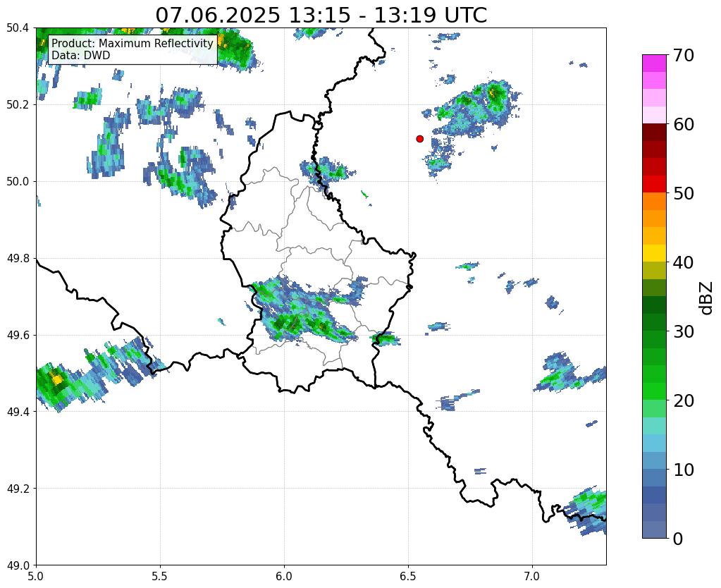Click the 60 tick label on colorbar

[x=684, y=124]
